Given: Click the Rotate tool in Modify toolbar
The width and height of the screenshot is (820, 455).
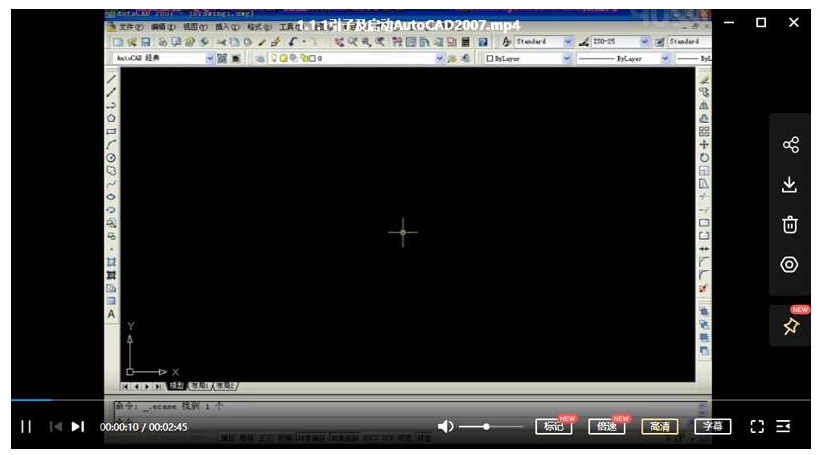Looking at the screenshot, I should point(704,158).
